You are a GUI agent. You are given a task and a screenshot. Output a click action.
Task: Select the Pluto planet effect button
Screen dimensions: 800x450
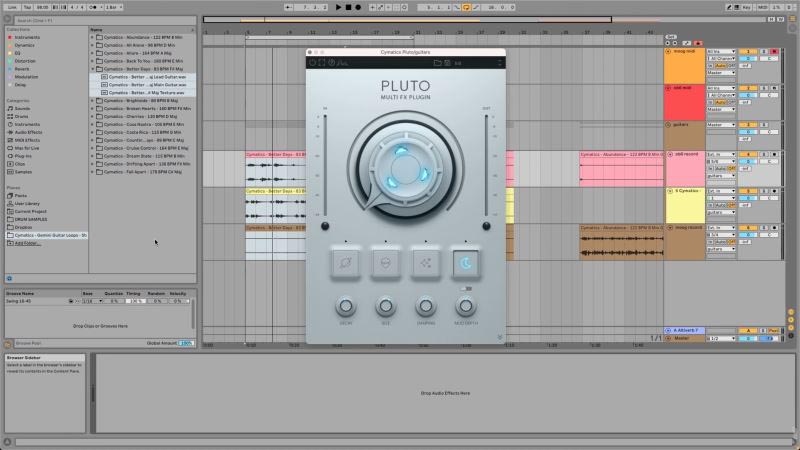[x=345, y=263]
